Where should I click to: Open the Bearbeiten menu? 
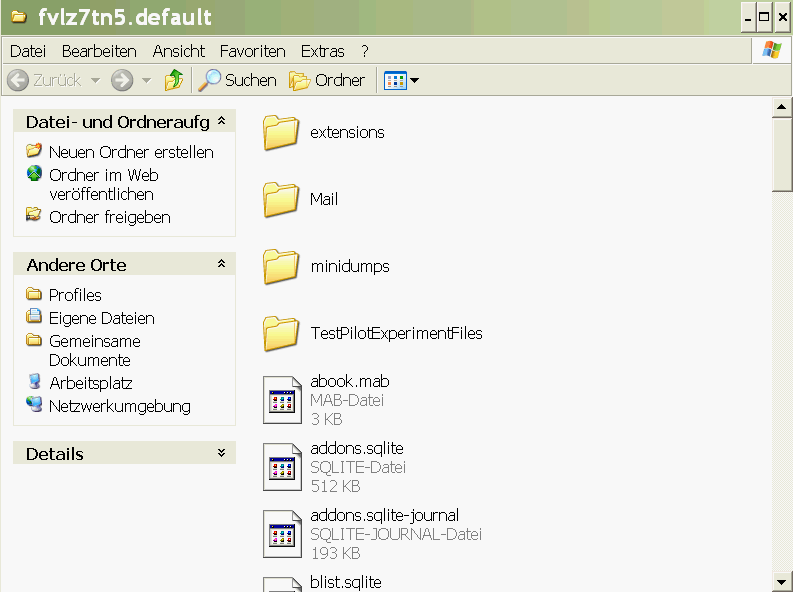click(99, 51)
